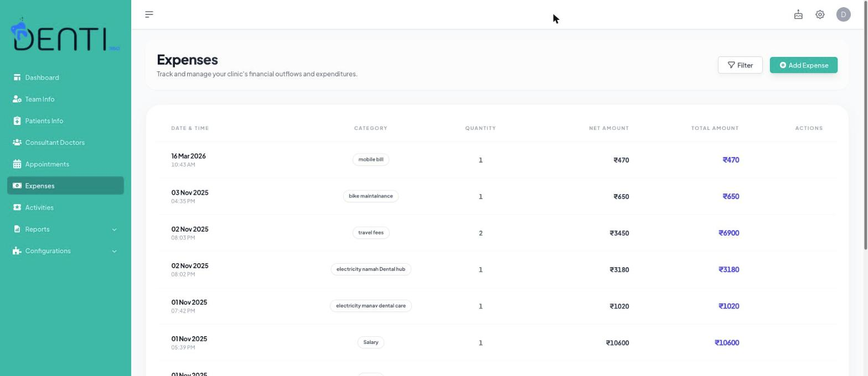Click the Patients Info sidebar icon
The image size is (868, 376).
coord(17,121)
